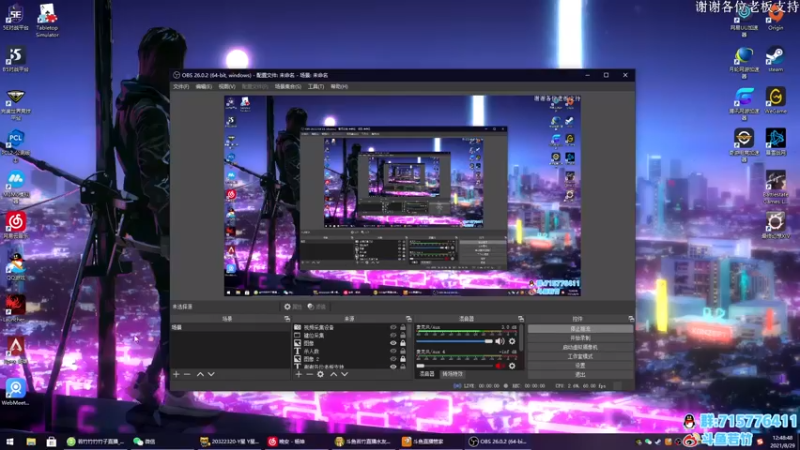Pop out the Sources dock

point(409,319)
